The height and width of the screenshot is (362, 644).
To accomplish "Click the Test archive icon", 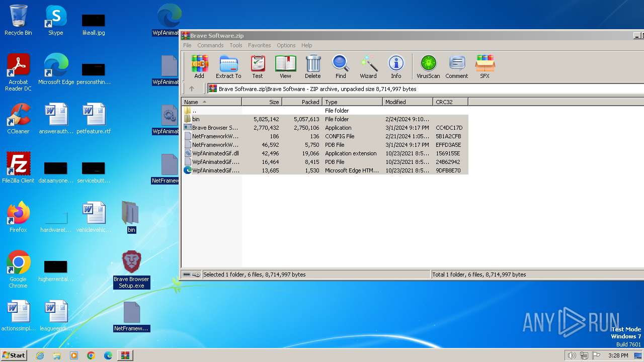I will click(x=258, y=67).
